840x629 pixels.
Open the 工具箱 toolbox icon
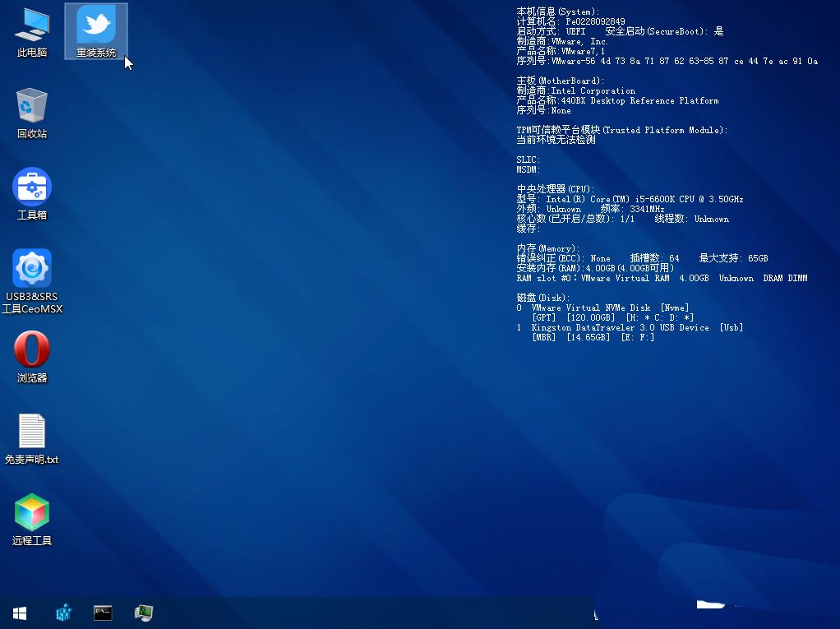pos(32,194)
